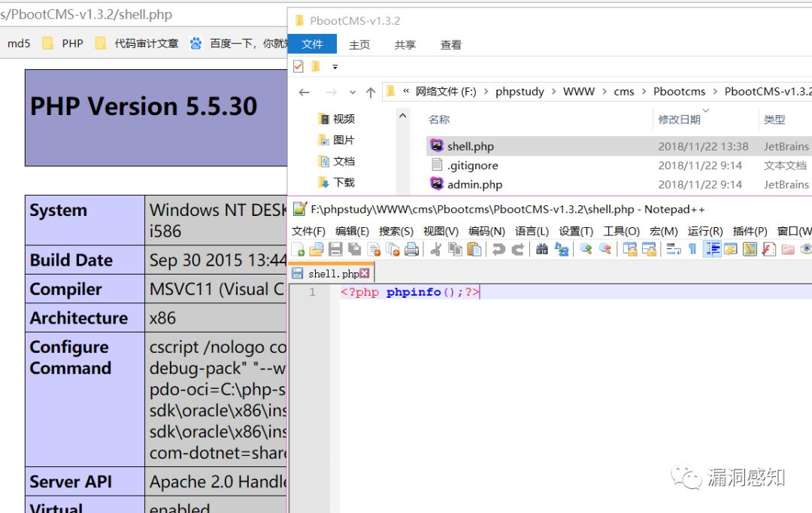Viewport: 812px width, 513px height.
Task: Open the 编辑(E) menu in Notepad++
Action: pyautogui.click(x=352, y=231)
